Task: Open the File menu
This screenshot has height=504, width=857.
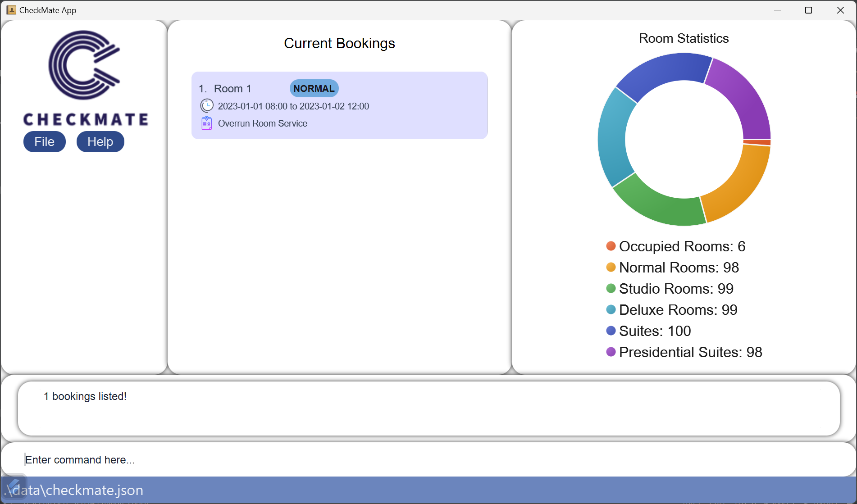Action: 45,142
